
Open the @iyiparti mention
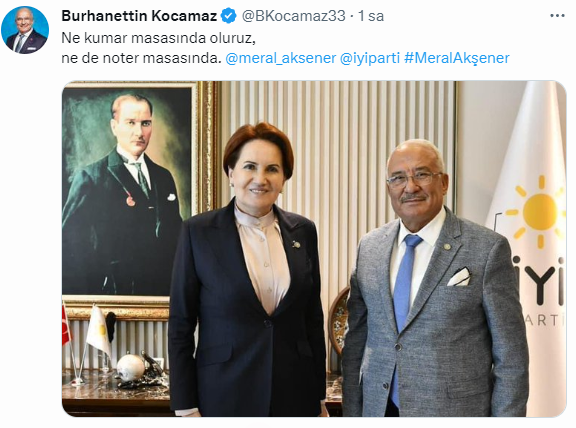pyautogui.click(x=370, y=58)
